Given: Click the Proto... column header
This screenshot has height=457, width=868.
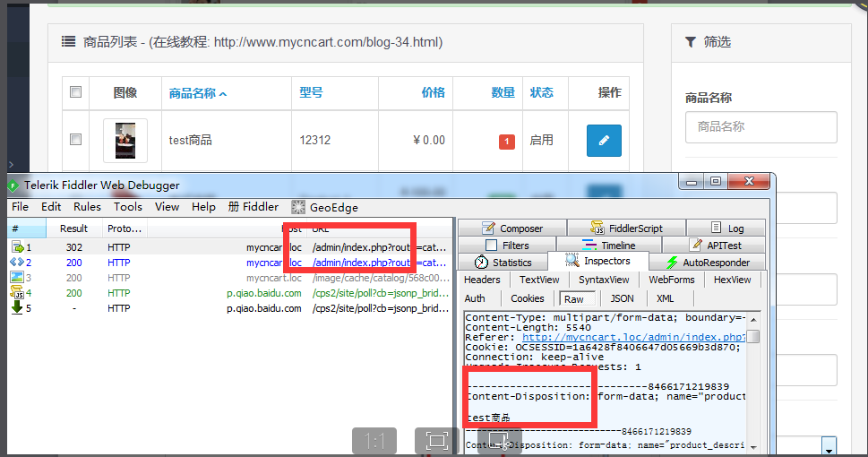Looking at the screenshot, I should coord(125,228).
